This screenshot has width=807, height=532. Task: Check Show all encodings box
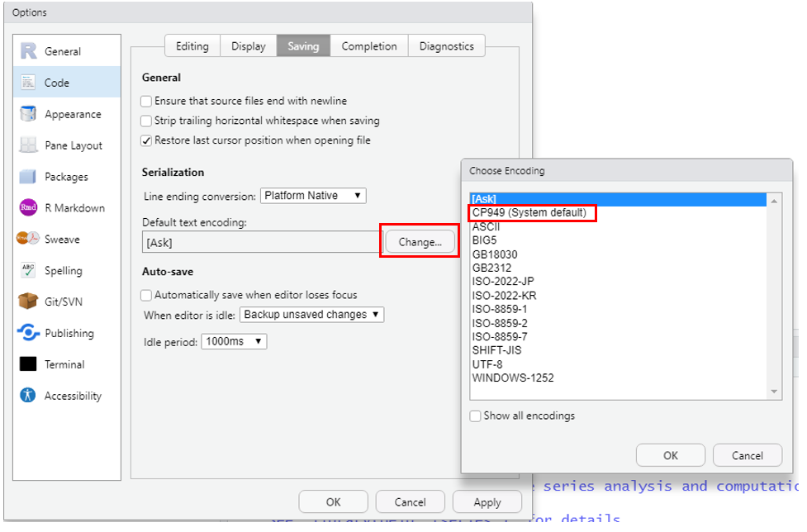[475, 416]
